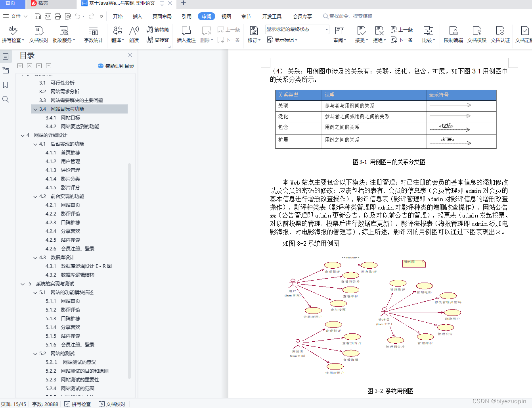Click the track changes icon (修订)
532x408 pixels.
tap(254, 35)
